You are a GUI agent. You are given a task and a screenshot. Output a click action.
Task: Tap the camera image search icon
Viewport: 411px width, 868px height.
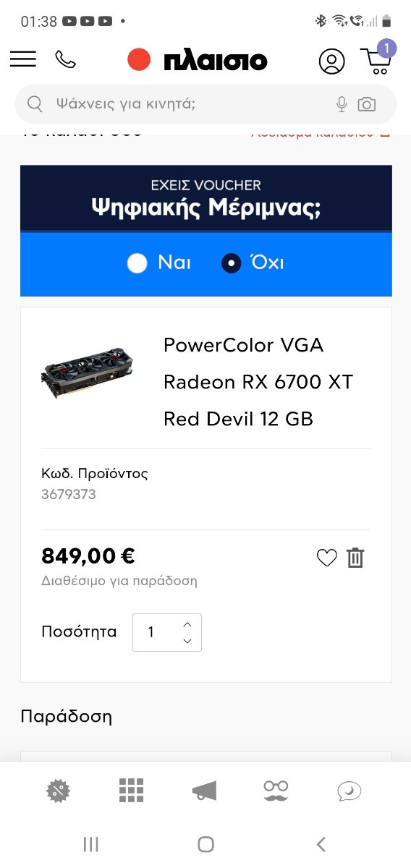point(367,104)
